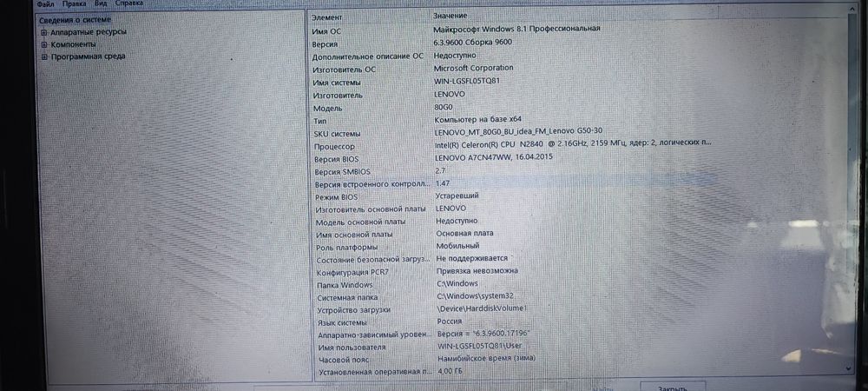Expand the Компоненты node

click(44, 44)
